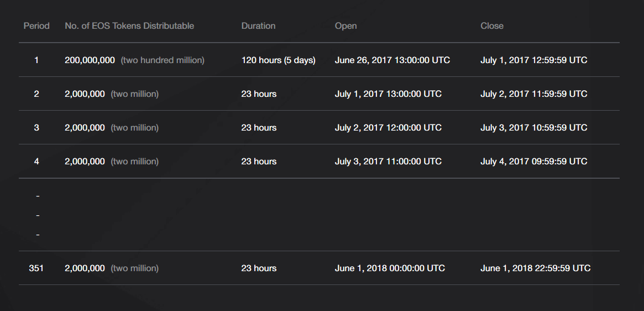Screen dimensions: 644x311
Task: Click 23 hours in period 351 row
Action: click(259, 268)
